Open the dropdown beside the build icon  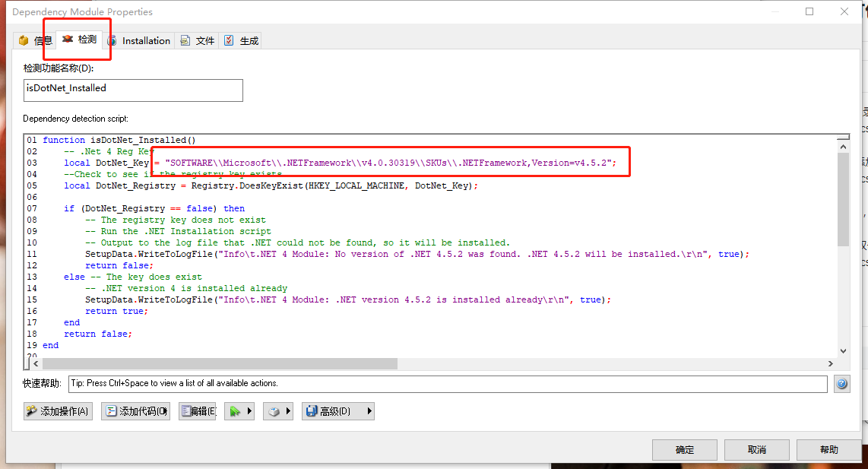(288, 410)
